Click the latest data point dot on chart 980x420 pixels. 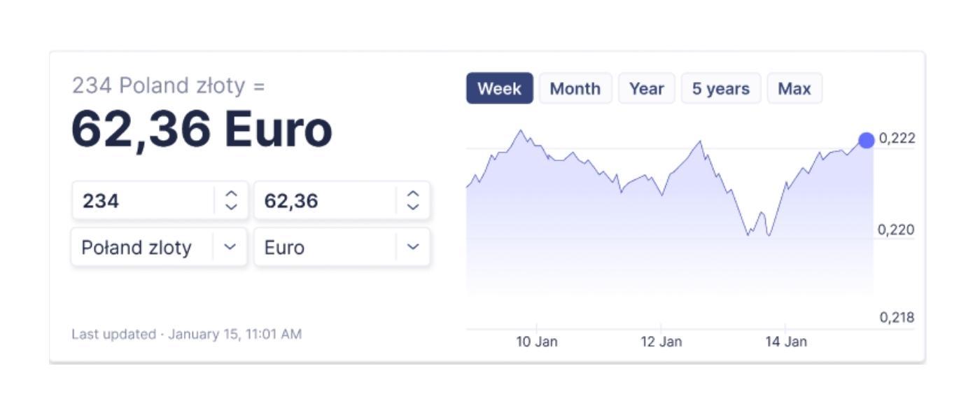tap(866, 140)
